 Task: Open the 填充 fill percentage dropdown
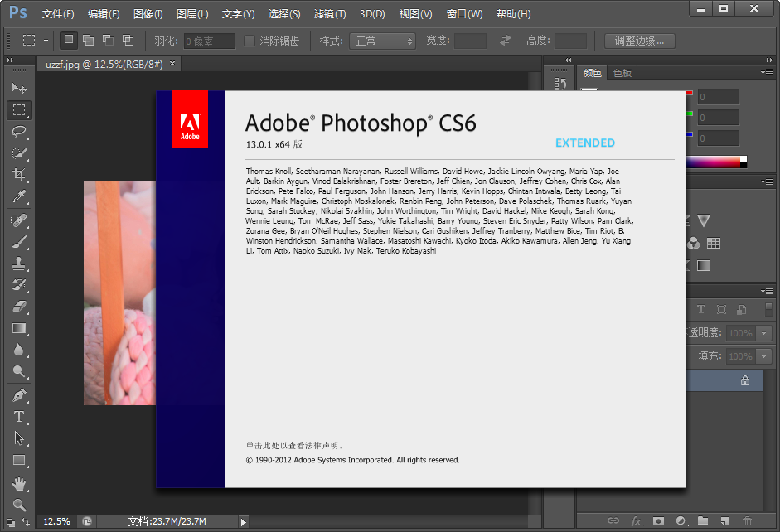(765, 356)
